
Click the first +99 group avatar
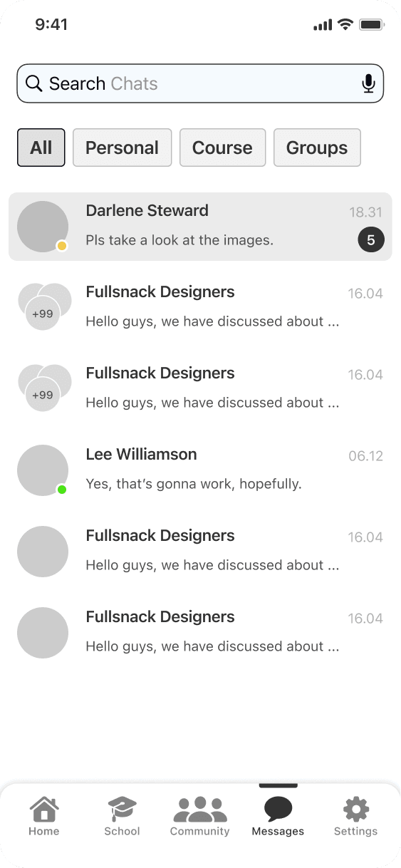click(x=43, y=307)
